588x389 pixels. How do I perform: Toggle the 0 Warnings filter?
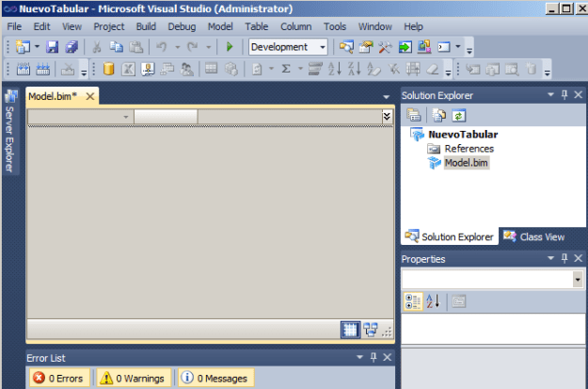(x=134, y=378)
